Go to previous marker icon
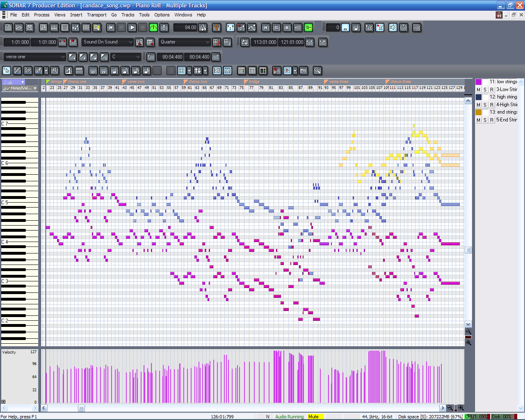The width and height of the screenshot is (525, 420). [x=72, y=57]
